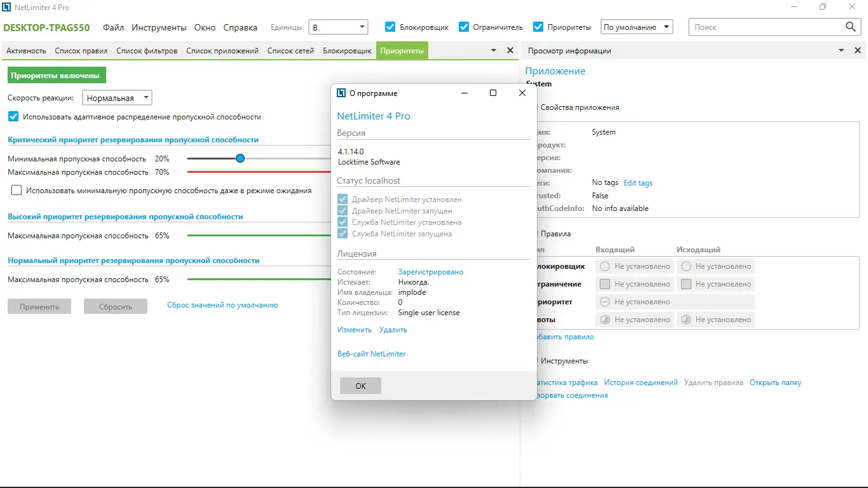Image resolution: width=868 pixels, height=488 pixels.
Task: Open the Файл menu
Action: [x=113, y=27]
